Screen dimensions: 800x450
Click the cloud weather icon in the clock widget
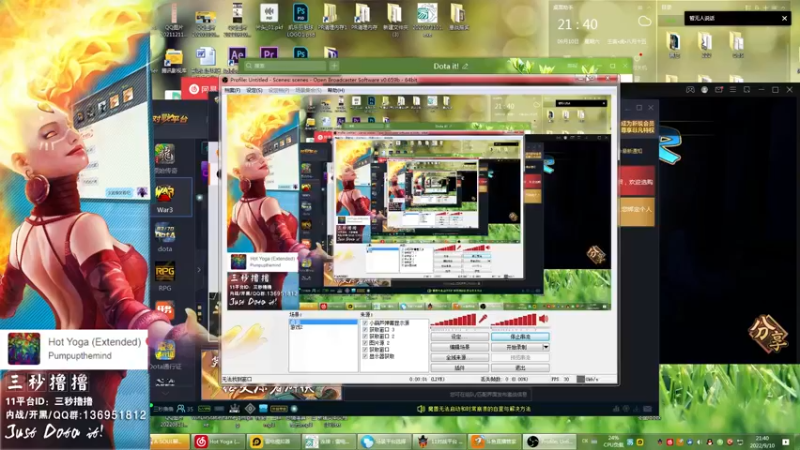[x=644, y=21]
